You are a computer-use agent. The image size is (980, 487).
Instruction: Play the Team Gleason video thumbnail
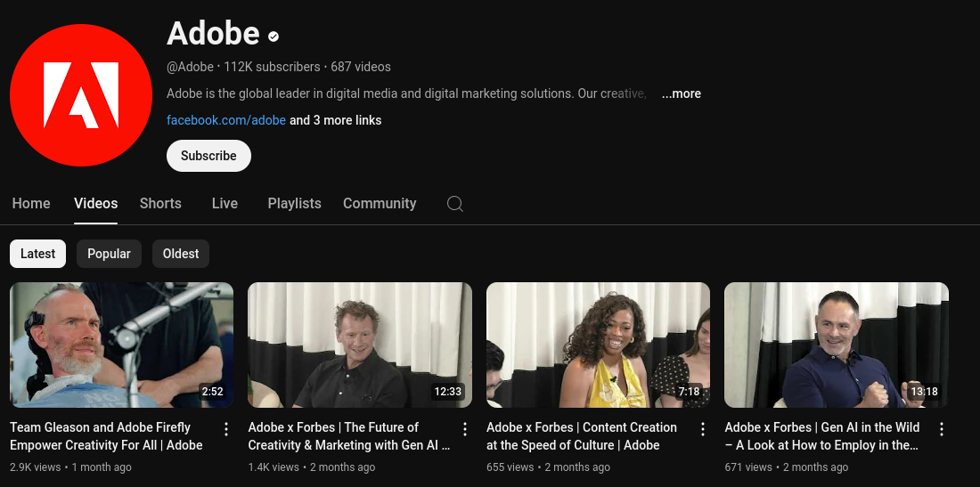pyautogui.click(x=122, y=345)
